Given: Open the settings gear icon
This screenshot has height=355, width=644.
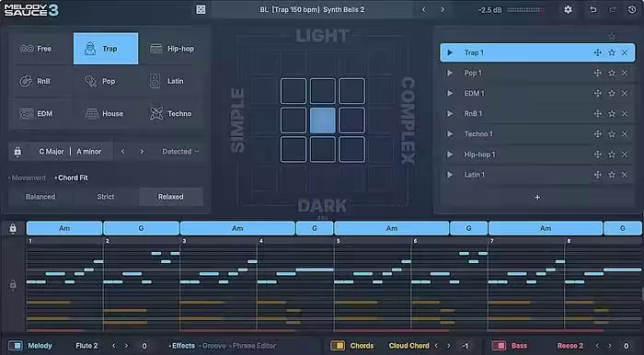Looking at the screenshot, I should click(568, 9).
